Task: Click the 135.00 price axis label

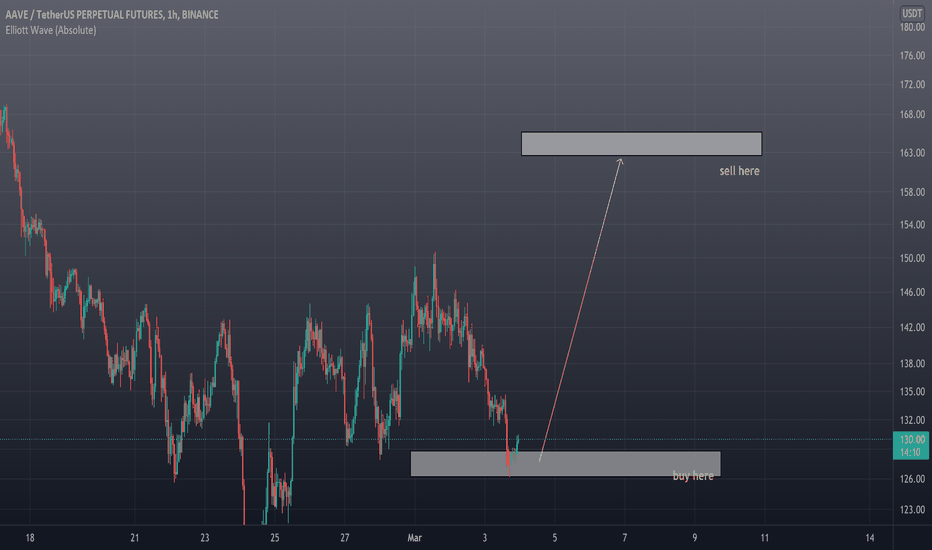Action: (912, 391)
